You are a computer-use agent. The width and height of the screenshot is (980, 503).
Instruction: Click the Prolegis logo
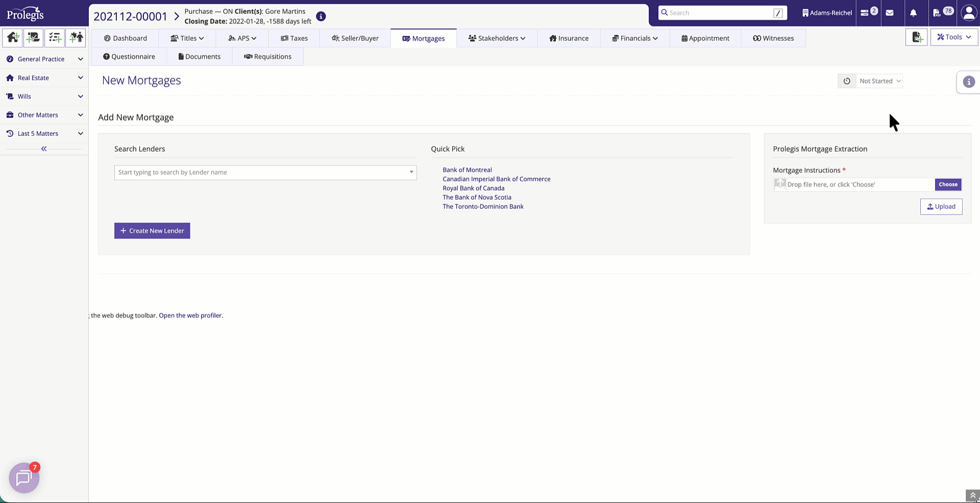(25, 13)
